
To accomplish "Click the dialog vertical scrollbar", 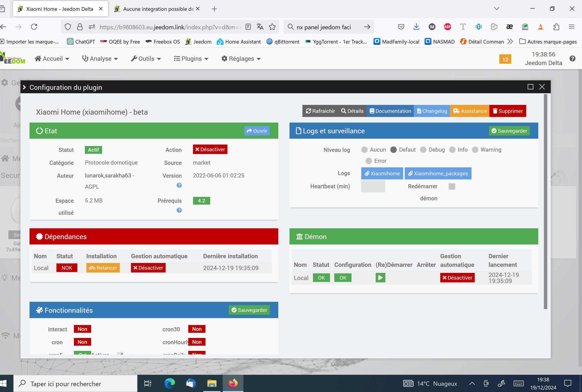I will [546, 202].
